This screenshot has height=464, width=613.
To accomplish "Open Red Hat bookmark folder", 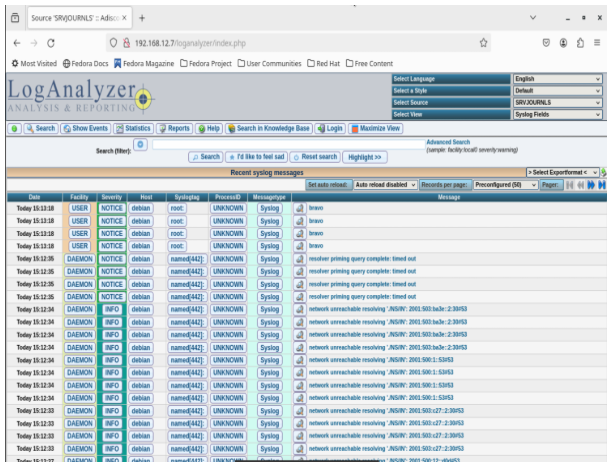I will point(323,63).
